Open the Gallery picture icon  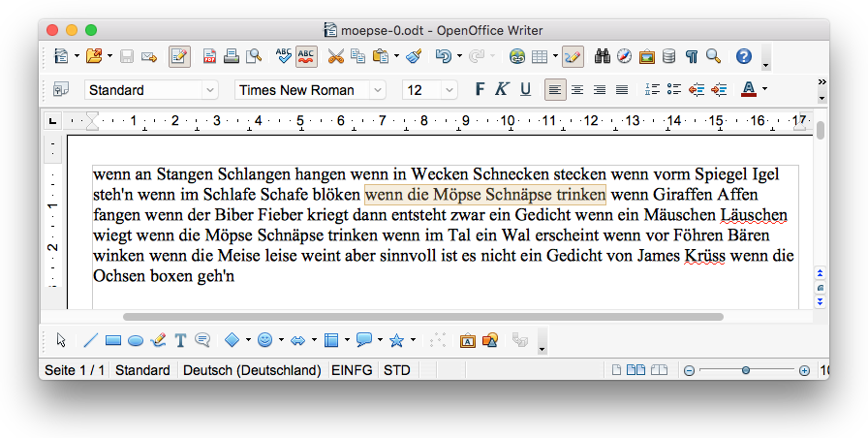(647, 56)
